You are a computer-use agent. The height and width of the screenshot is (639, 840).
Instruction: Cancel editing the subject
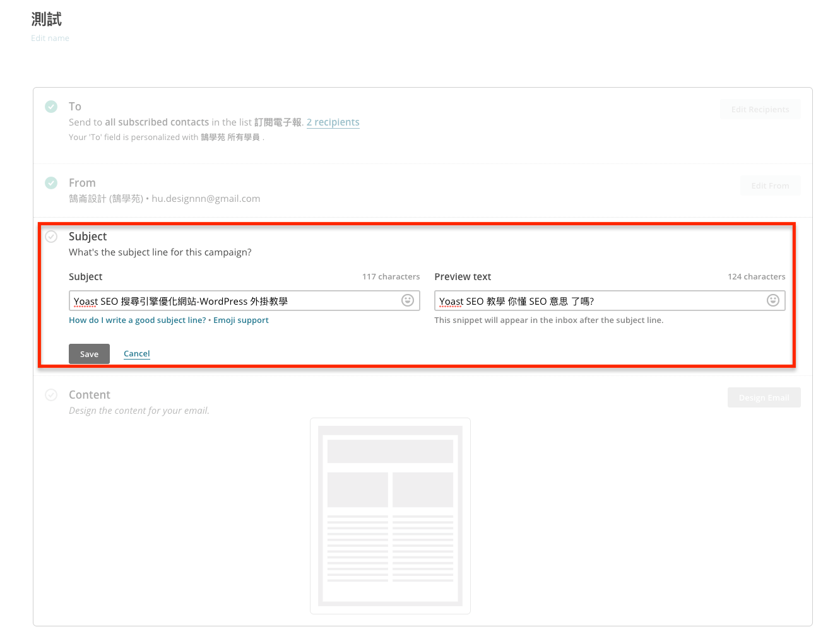tap(136, 354)
